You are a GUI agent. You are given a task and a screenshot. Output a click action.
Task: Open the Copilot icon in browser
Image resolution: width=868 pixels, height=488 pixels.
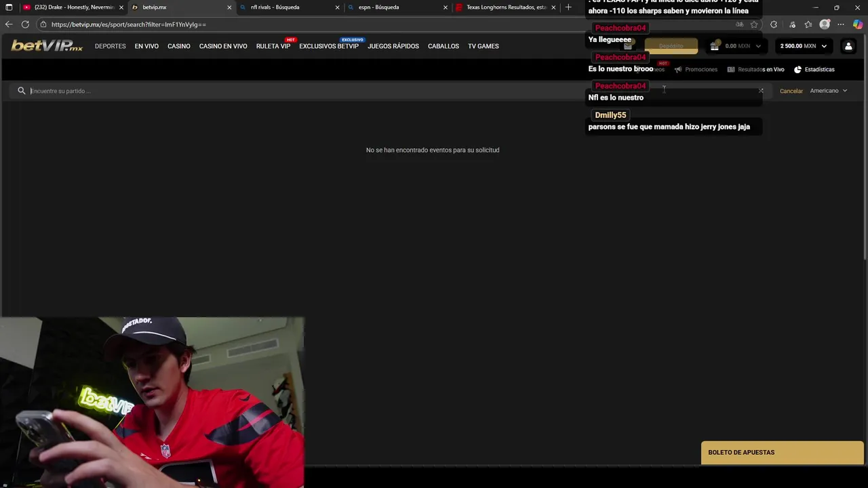[858, 24]
